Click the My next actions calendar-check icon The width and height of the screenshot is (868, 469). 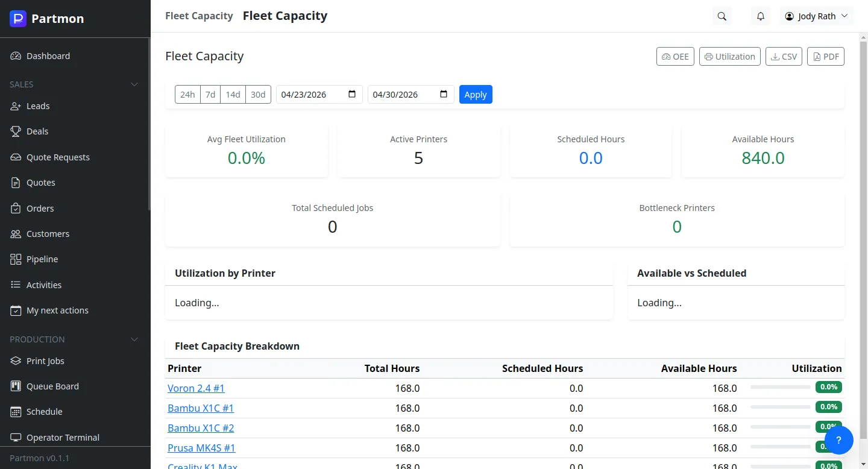pyautogui.click(x=16, y=310)
